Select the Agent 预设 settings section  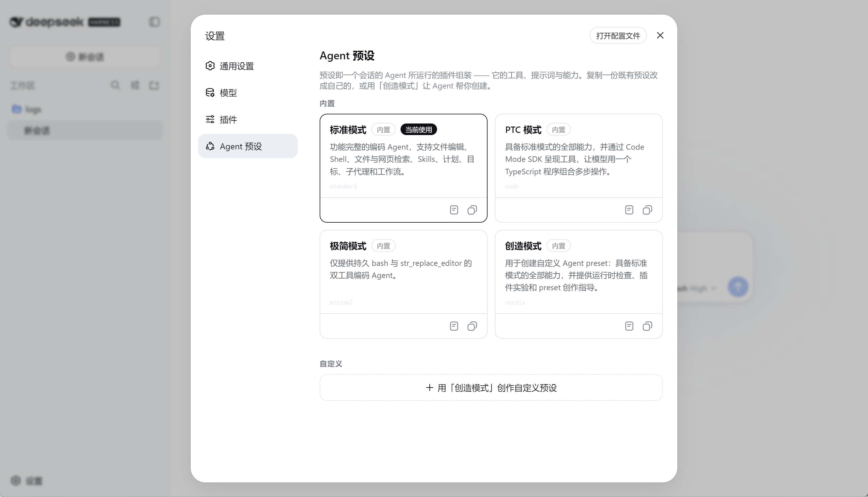[x=248, y=146]
